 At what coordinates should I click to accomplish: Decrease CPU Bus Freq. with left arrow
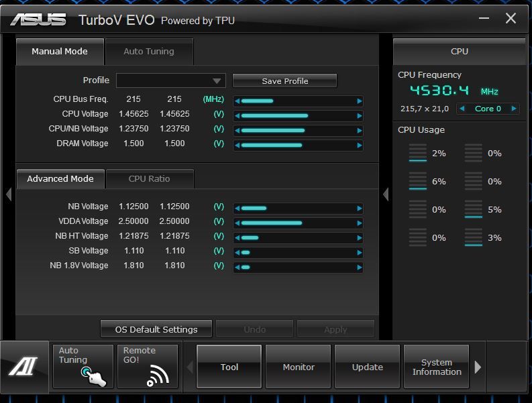[x=237, y=101]
